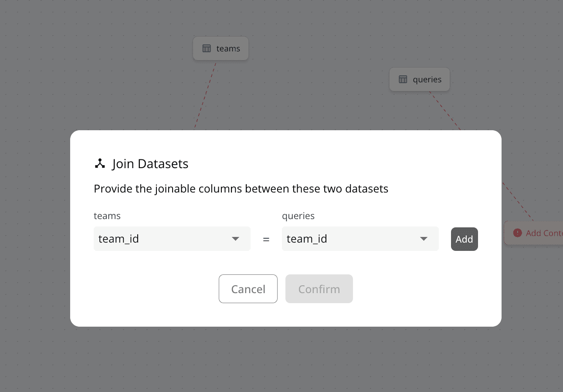Viewport: 563px width, 392px height.
Task: Select the queries dataset node label
Action: pyautogui.click(x=427, y=79)
